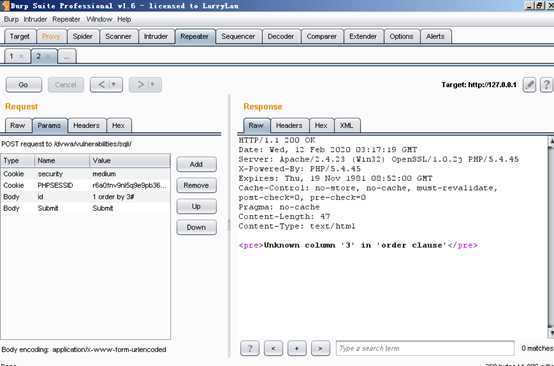Show the Request Headers tab
The width and height of the screenshot is (554, 366).
(87, 125)
